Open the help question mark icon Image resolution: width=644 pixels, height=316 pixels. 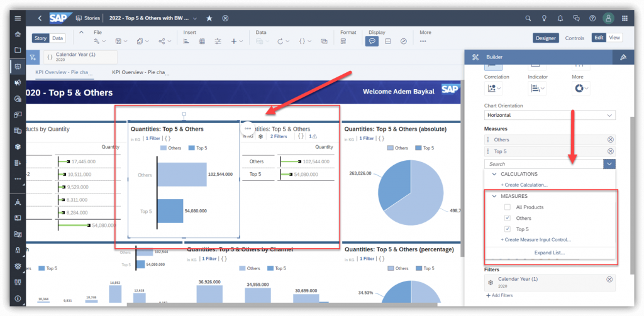click(592, 18)
